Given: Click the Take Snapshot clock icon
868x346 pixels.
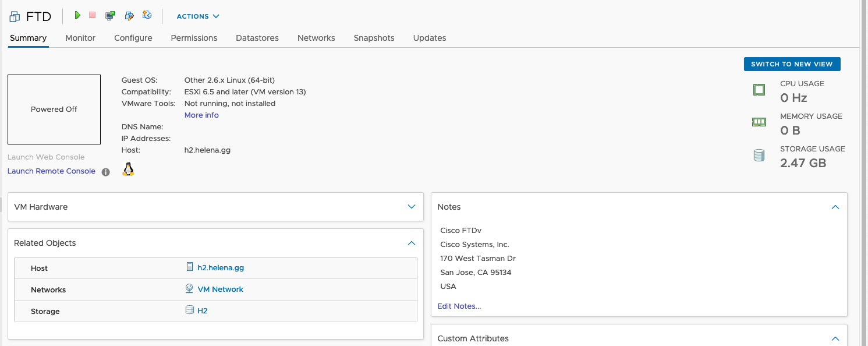Looking at the screenshot, I should coord(147,15).
